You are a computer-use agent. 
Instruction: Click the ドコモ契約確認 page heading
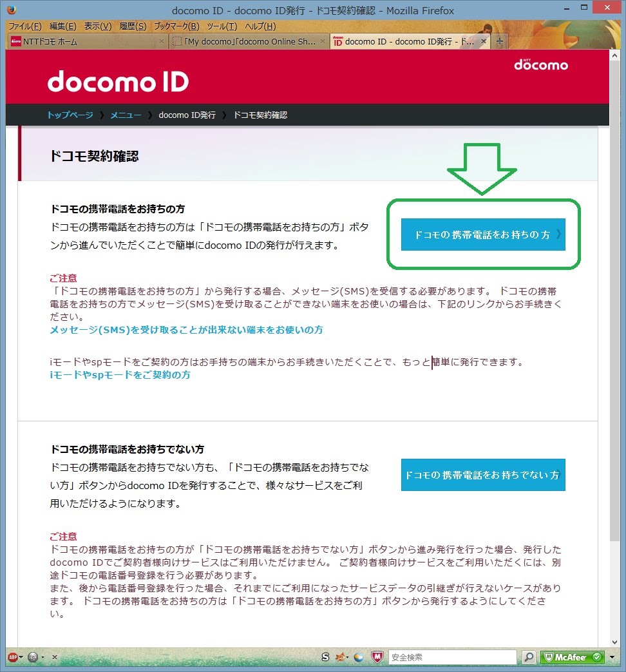point(94,156)
